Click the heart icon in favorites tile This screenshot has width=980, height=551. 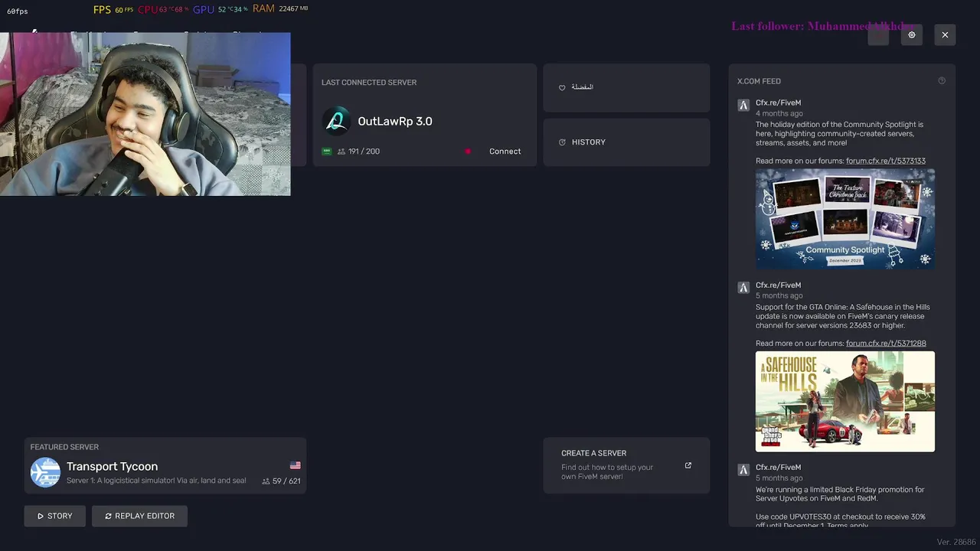click(562, 87)
